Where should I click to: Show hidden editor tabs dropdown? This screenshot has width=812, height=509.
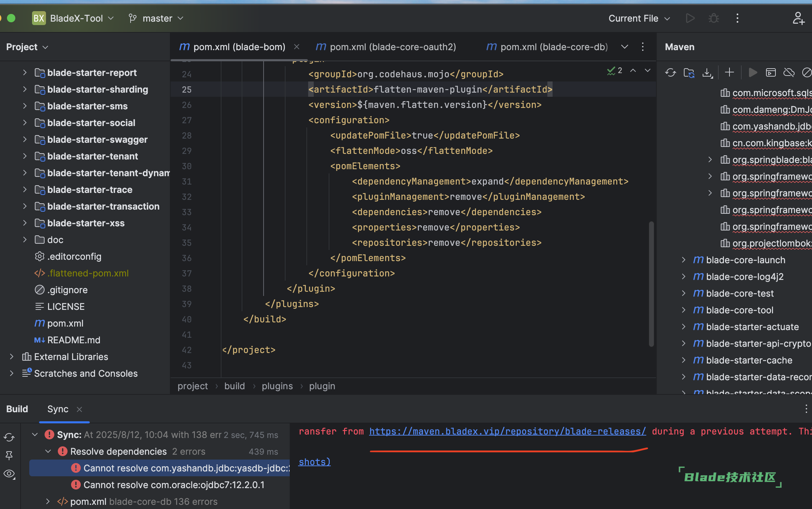[x=625, y=47]
